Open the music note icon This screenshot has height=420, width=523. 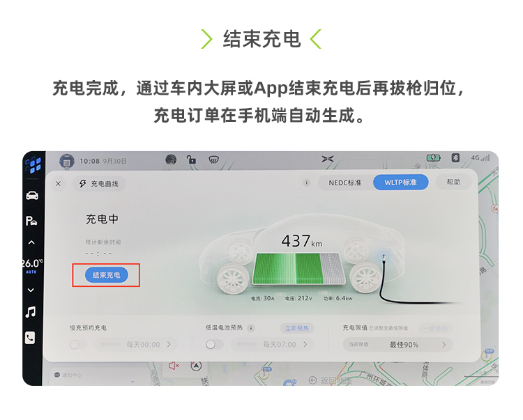coord(31,312)
